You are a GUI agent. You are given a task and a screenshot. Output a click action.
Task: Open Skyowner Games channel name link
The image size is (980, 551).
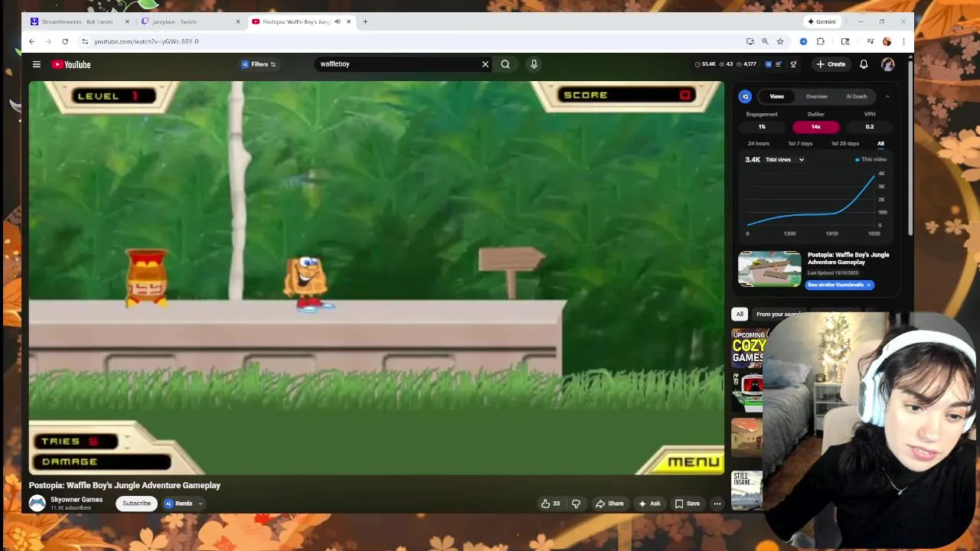tap(77, 500)
